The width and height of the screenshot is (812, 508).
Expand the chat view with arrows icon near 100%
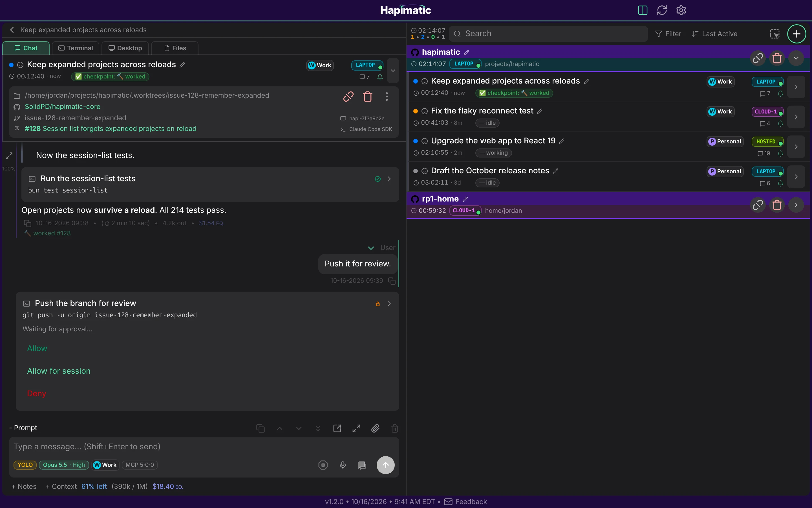(x=9, y=156)
